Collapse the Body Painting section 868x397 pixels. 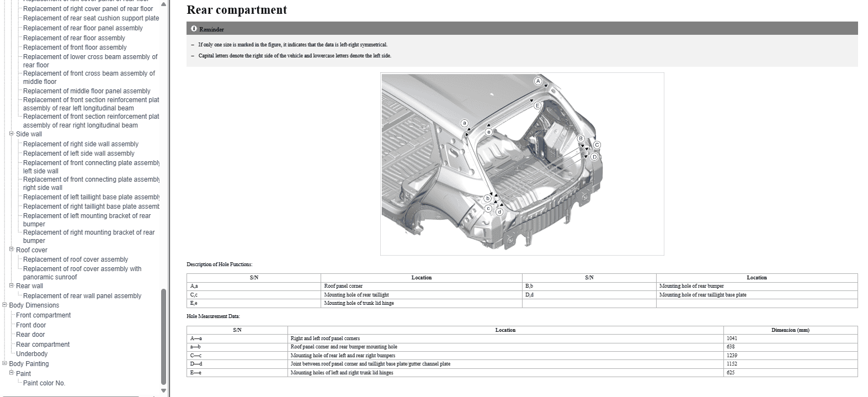click(5, 363)
